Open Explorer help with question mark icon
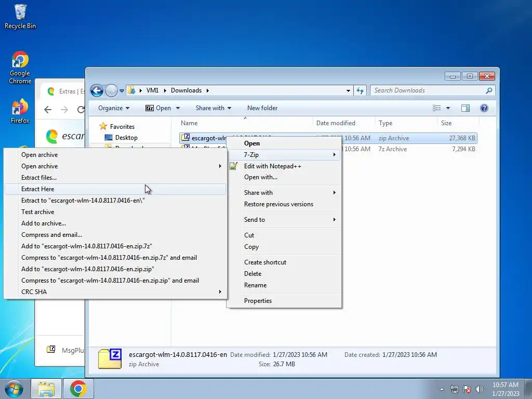This screenshot has height=399, width=532. coord(484,108)
